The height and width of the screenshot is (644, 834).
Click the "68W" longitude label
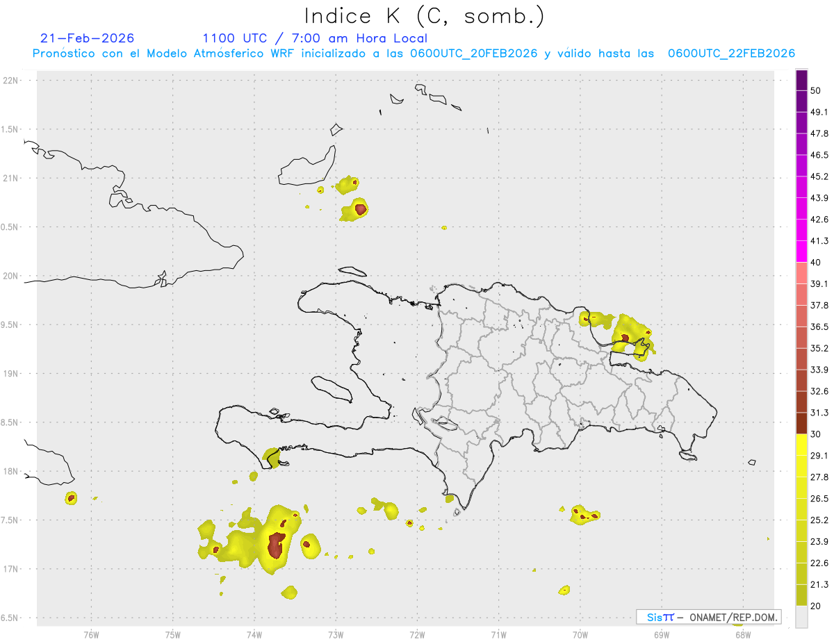(x=742, y=634)
